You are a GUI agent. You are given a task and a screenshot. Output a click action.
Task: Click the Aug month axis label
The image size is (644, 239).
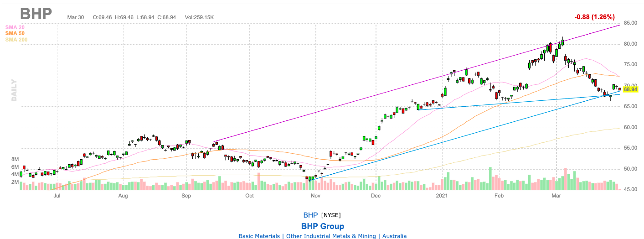123,196
